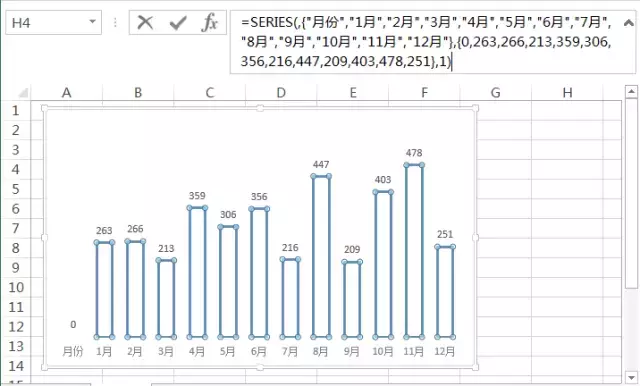Select column A header
Screen dimensions: 640x386
pos(67,93)
